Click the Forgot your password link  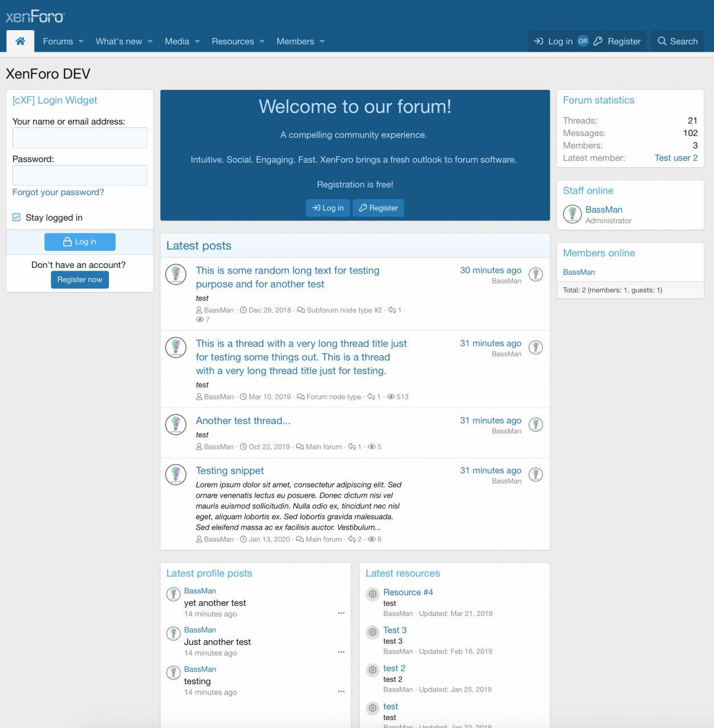tap(58, 192)
